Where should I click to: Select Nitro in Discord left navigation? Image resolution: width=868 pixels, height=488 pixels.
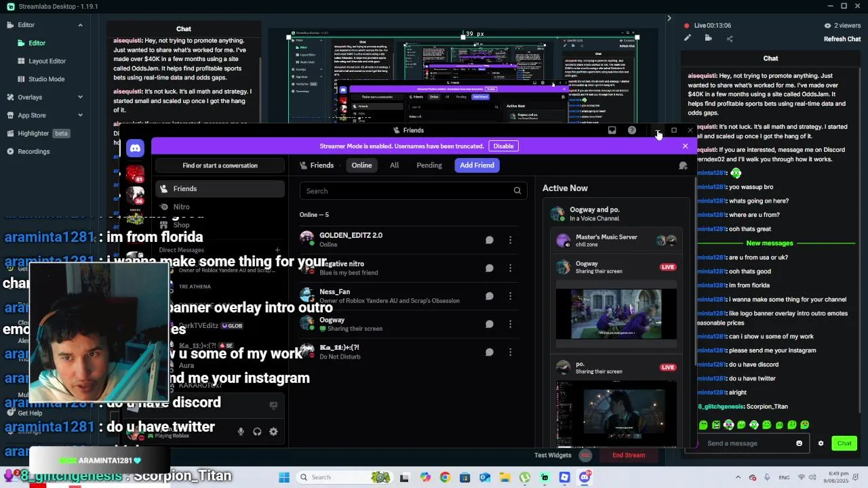tap(220, 207)
